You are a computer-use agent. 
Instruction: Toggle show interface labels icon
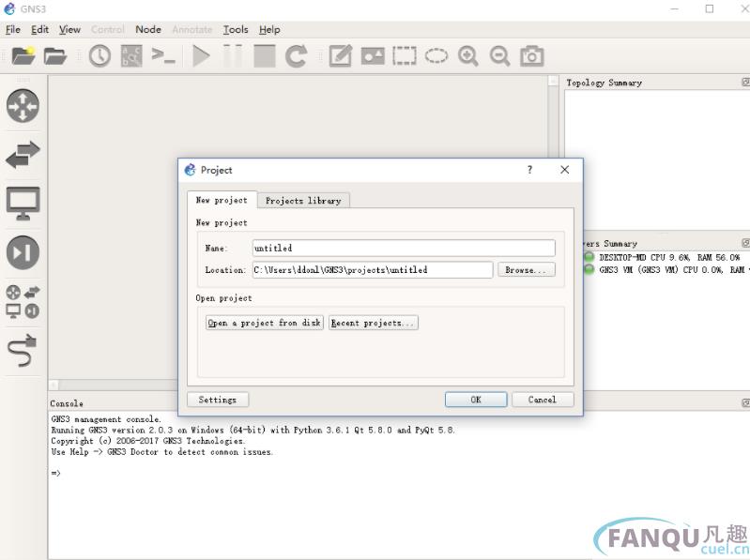(131, 56)
